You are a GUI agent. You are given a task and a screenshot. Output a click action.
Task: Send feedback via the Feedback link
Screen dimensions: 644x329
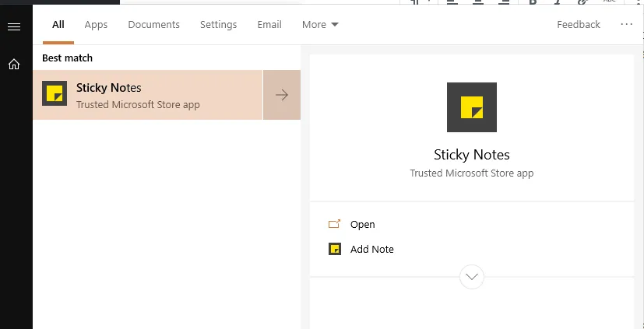[x=579, y=25]
